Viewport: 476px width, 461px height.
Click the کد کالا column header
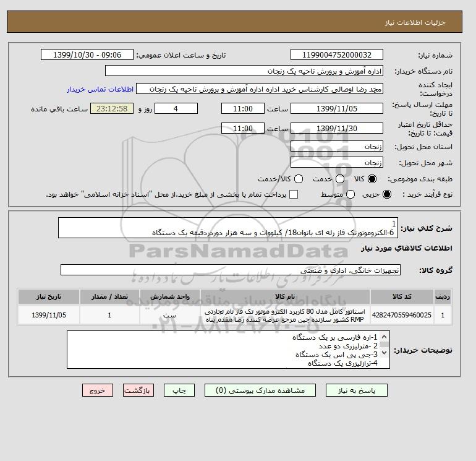pyautogui.click(x=402, y=296)
